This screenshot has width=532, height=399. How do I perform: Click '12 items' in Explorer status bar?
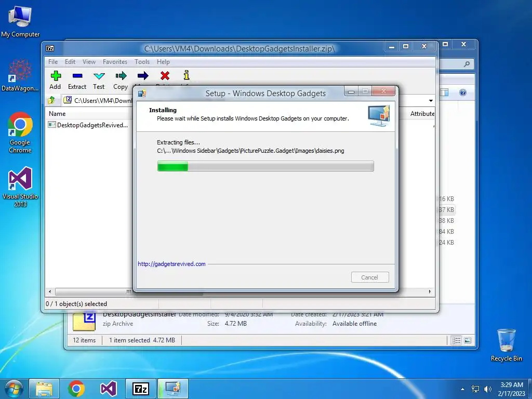(84, 340)
